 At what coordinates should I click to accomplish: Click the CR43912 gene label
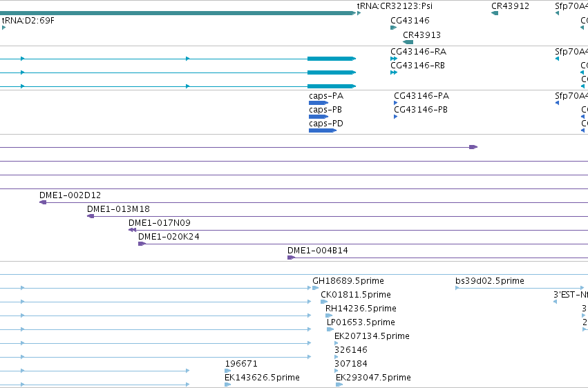510,6
